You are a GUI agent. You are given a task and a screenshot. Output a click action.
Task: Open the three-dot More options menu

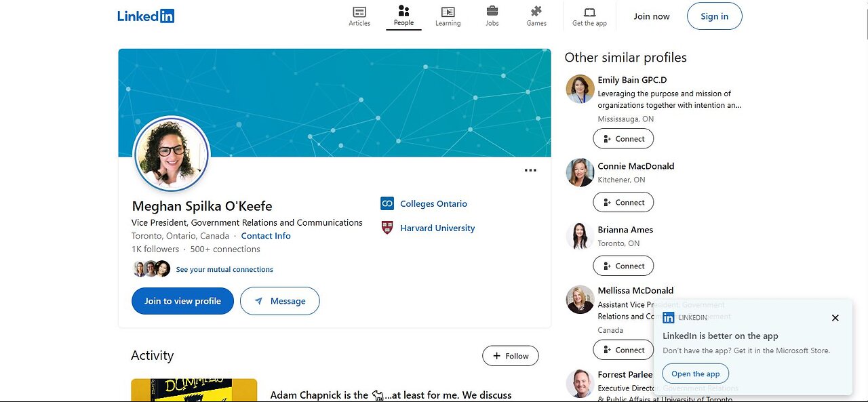(530, 171)
